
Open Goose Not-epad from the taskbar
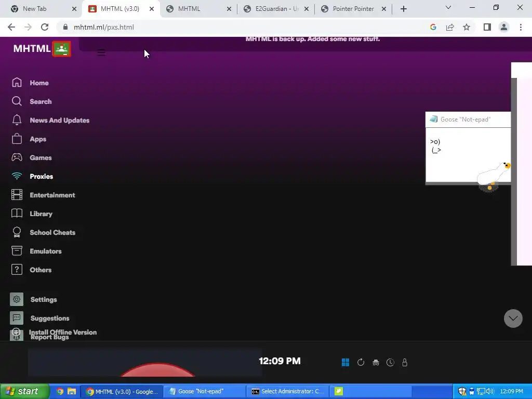(205, 391)
